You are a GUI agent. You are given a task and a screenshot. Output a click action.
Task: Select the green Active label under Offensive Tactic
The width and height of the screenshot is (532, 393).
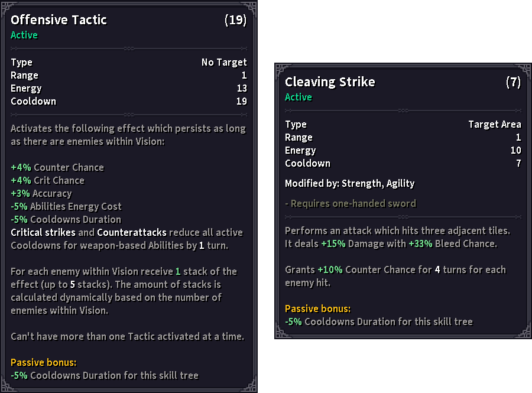[24, 35]
